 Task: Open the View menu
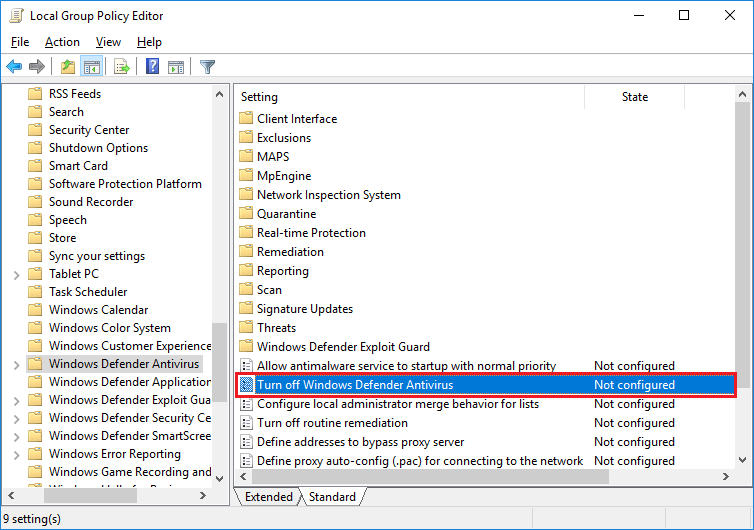point(108,42)
